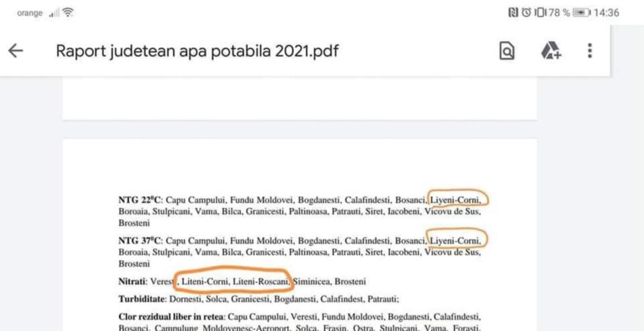Tap the battery indicator icon
This screenshot has width=644, height=331.
click(582, 13)
